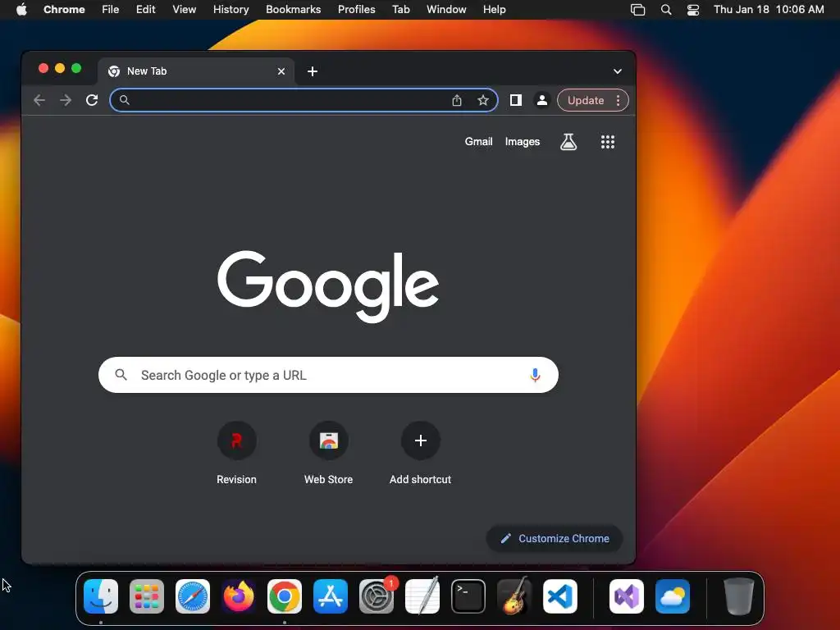840x630 pixels.
Task: Launch Terminal from the Dock
Action: pos(468,596)
